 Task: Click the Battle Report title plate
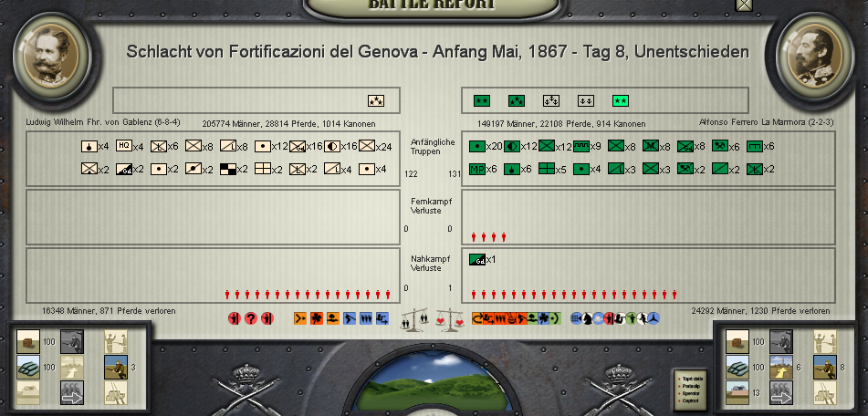coord(433,5)
